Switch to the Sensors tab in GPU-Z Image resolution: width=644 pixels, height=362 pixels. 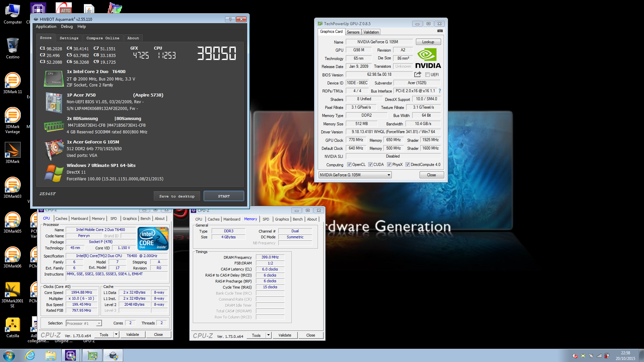353,32
